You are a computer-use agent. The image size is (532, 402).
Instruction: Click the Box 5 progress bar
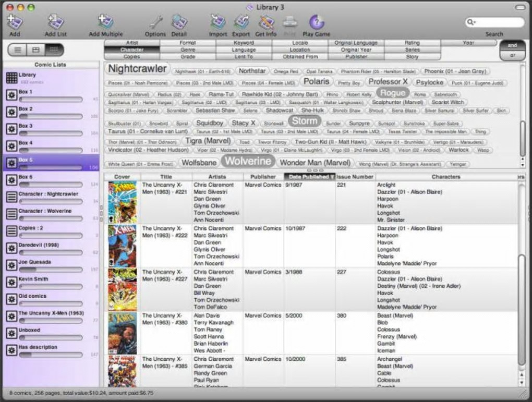pos(51,167)
